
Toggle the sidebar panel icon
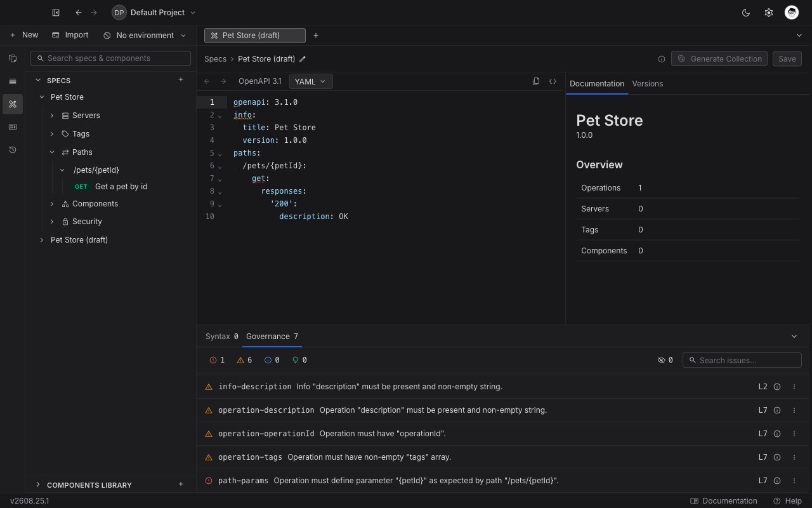pyautogui.click(x=56, y=13)
